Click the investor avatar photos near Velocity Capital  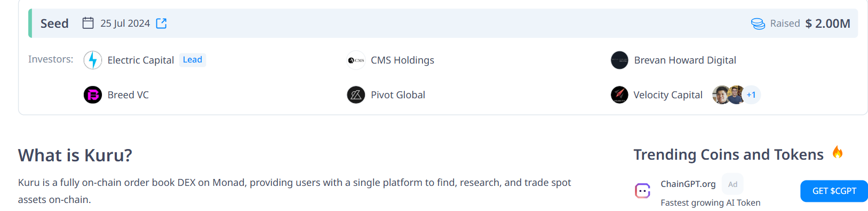click(729, 95)
